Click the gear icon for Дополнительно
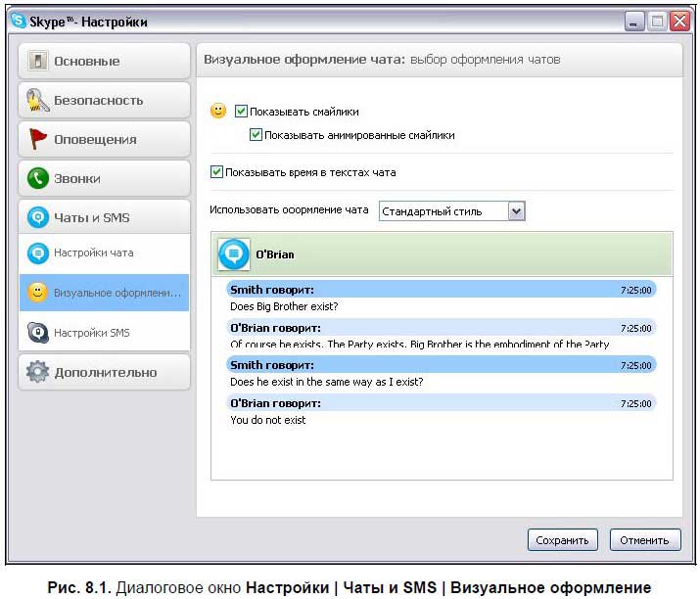Screen dimensions: 700x599 tap(38, 373)
